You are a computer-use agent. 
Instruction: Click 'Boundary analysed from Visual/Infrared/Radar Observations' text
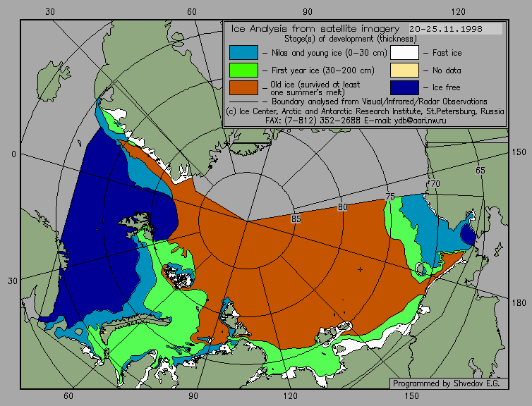380,101
